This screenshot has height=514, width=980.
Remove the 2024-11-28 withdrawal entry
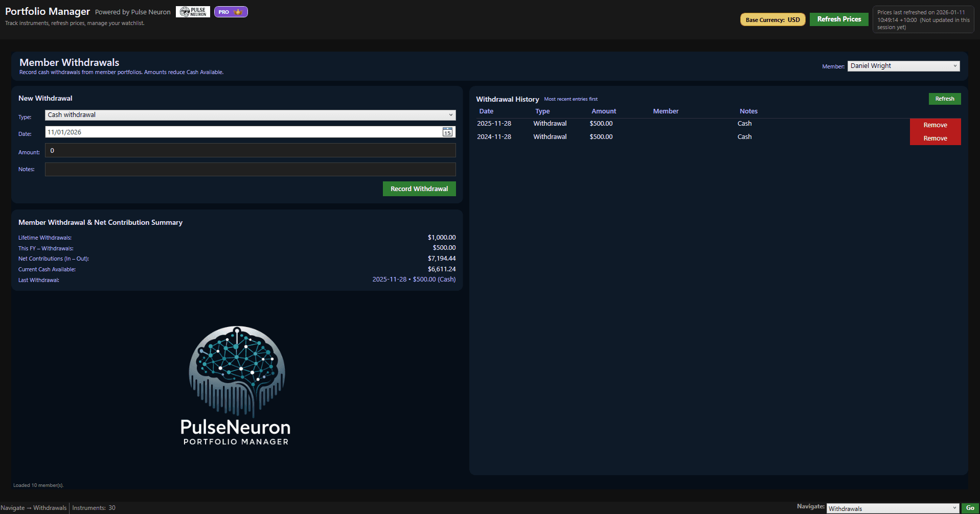[935, 138]
